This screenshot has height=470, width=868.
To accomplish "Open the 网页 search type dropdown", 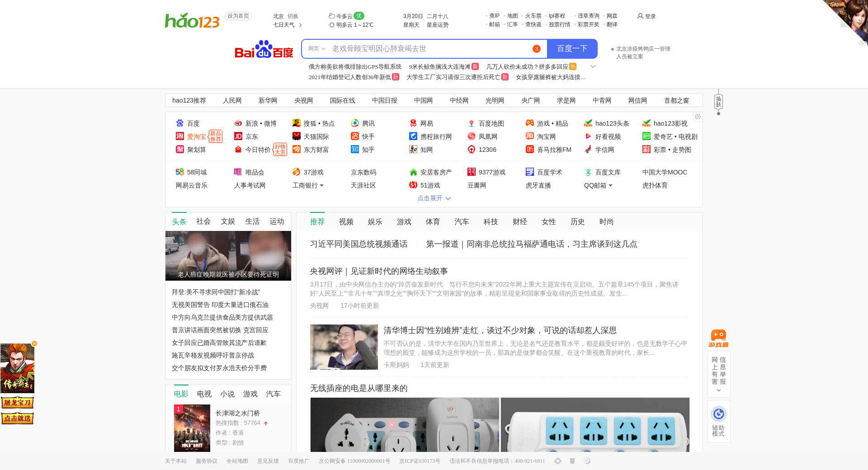I will click(x=317, y=49).
